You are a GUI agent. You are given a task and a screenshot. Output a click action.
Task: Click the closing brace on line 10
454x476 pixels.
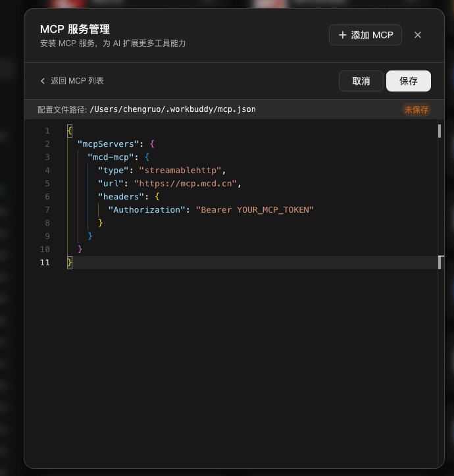pyautogui.click(x=80, y=250)
